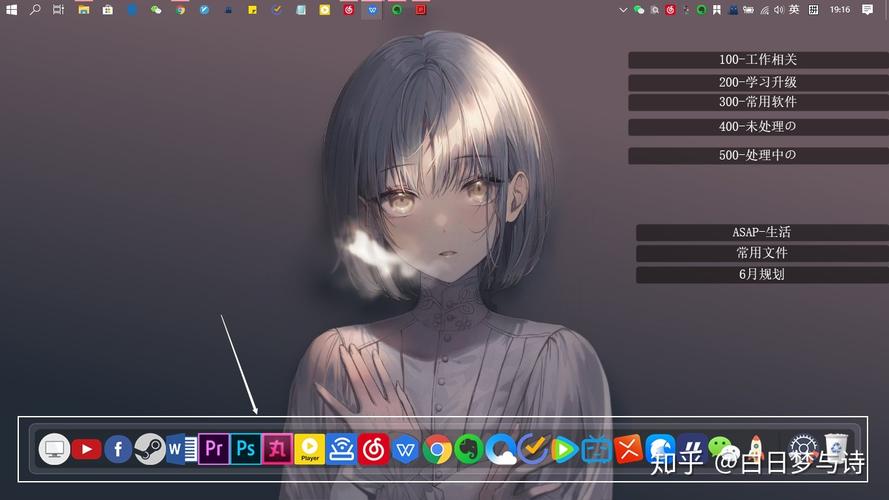The height and width of the screenshot is (500, 889).
Task: Open the yellow Player app in dock
Action: [310, 449]
